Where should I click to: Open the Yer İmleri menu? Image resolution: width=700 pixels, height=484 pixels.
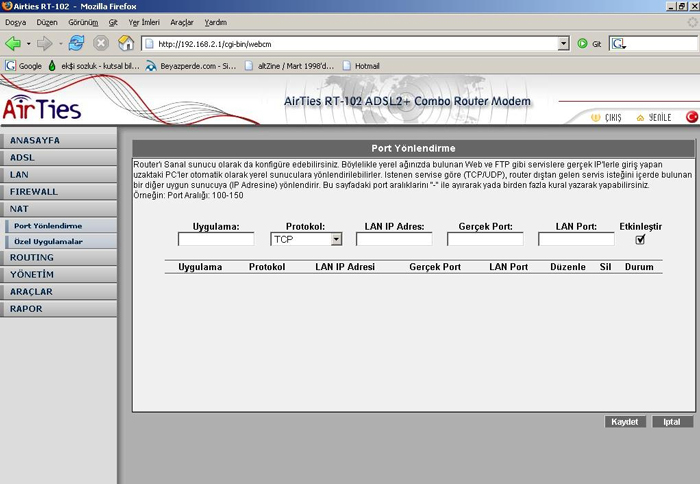(144, 22)
